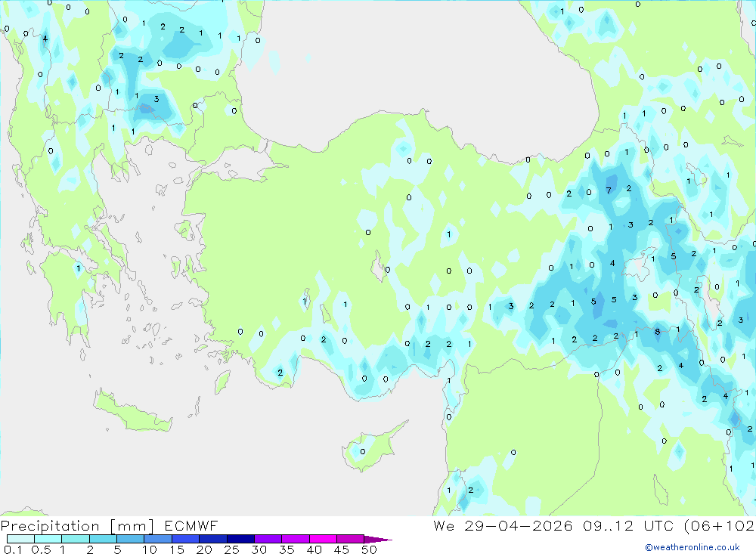This screenshot has width=756, height=554.
Task: Click the 20–25 mm dark blue swatch
Action: pos(212,539)
